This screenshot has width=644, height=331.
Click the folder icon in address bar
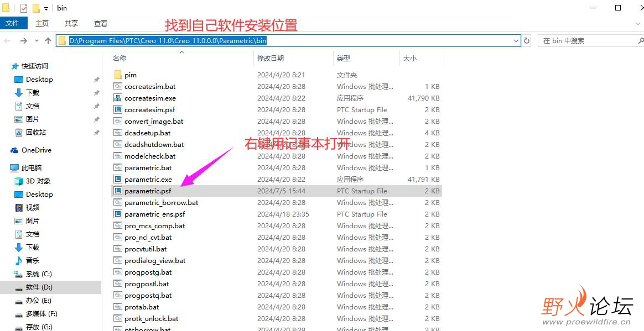coord(63,40)
